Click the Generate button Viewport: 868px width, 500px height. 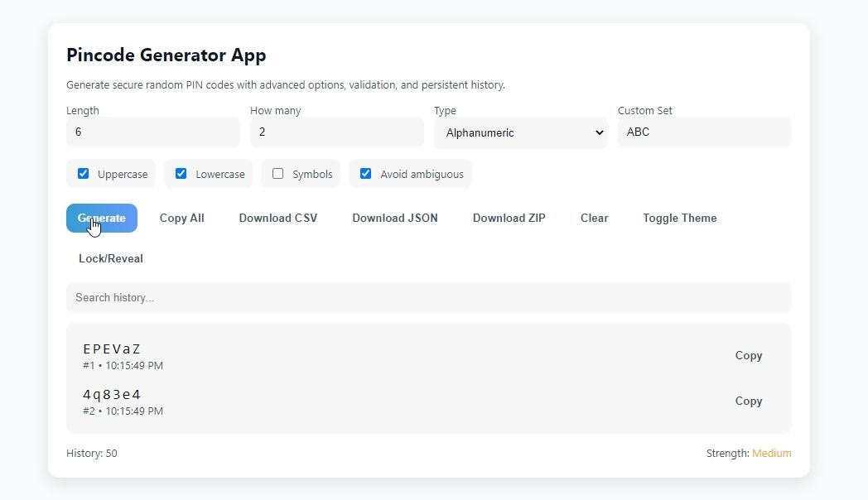tap(102, 218)
